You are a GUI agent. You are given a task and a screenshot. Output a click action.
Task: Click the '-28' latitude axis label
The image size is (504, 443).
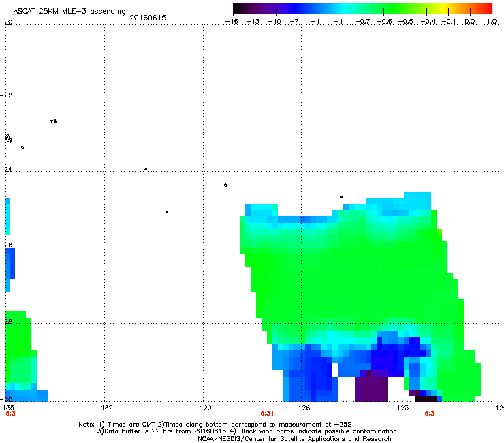click(x=6, y=321)
